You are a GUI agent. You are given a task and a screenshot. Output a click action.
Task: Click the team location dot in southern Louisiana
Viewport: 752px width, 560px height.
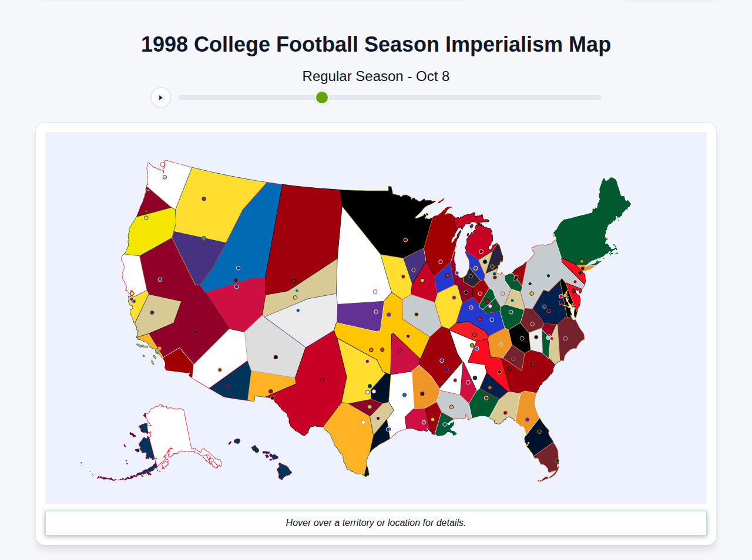(x=388, y=429)
